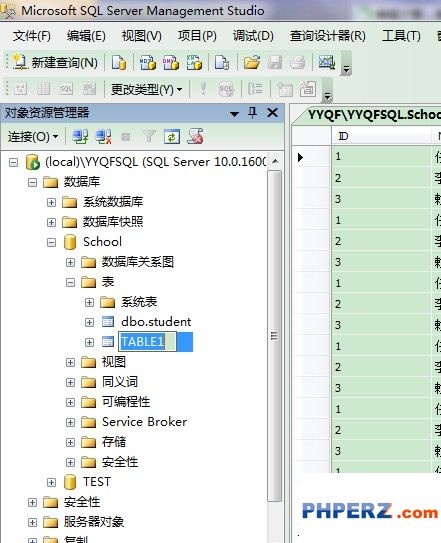Open the 连接(O) dropdown

[x=33, y=137]
